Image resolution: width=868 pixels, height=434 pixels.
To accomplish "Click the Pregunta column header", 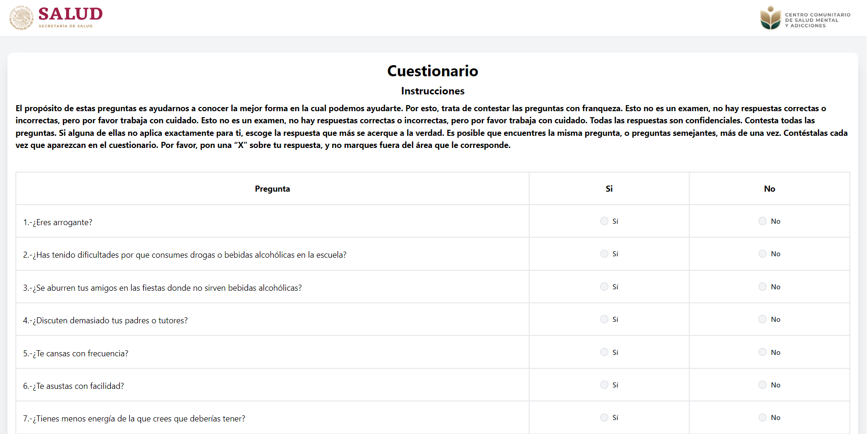I will tap(272, 189).
